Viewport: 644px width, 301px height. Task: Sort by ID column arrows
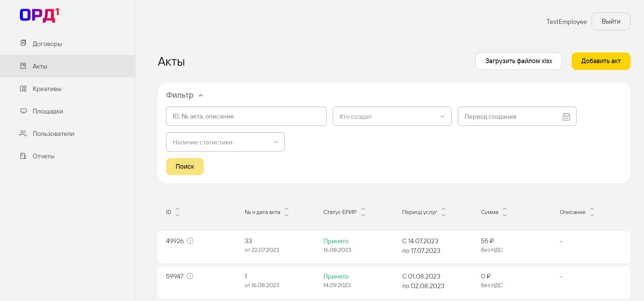(x=177, y=212)
